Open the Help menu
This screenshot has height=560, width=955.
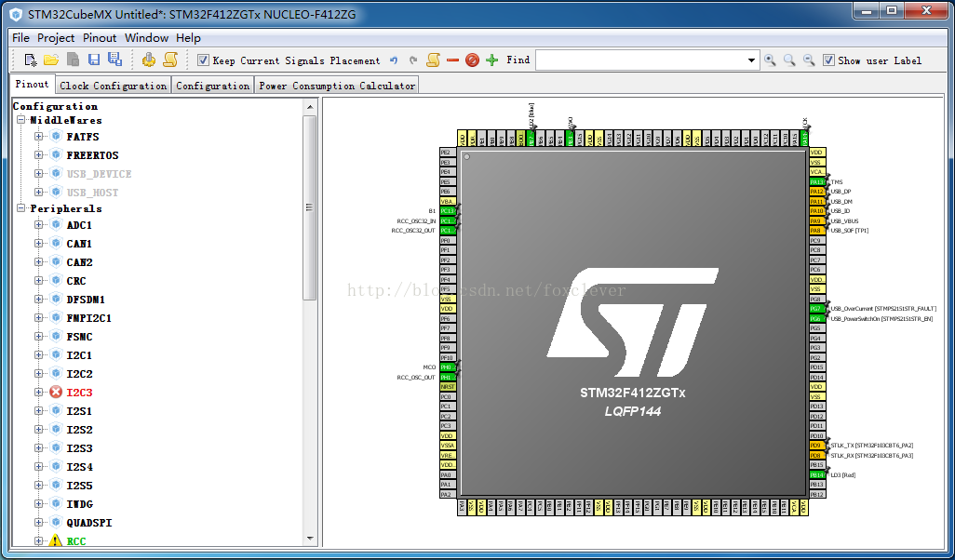tap(188, 38)
